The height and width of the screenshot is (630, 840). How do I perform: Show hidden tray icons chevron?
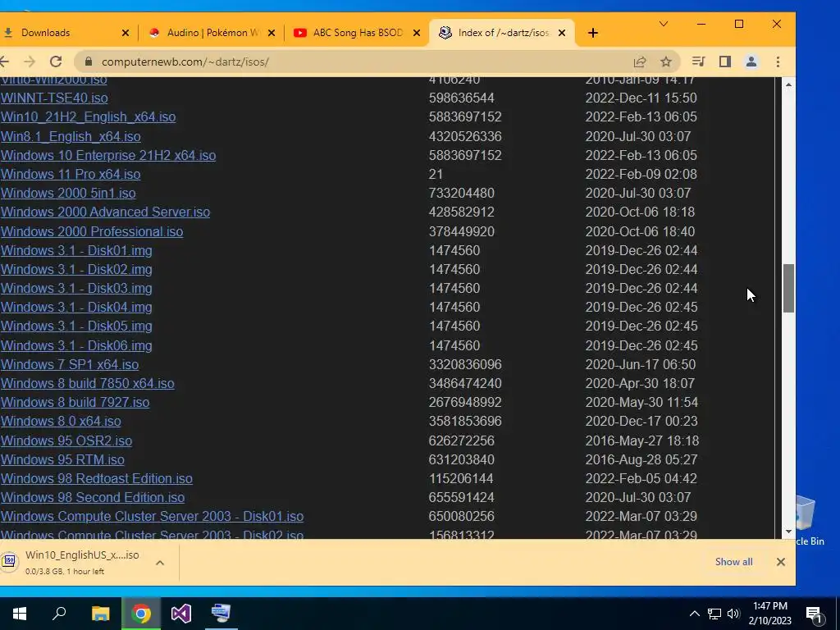pyautogui.click(x=694, y=614)
